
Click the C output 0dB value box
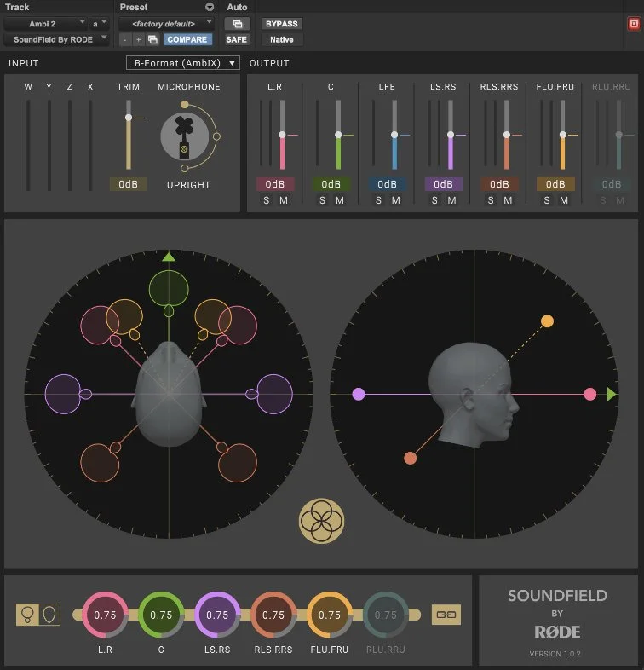(x=331, y=184)
